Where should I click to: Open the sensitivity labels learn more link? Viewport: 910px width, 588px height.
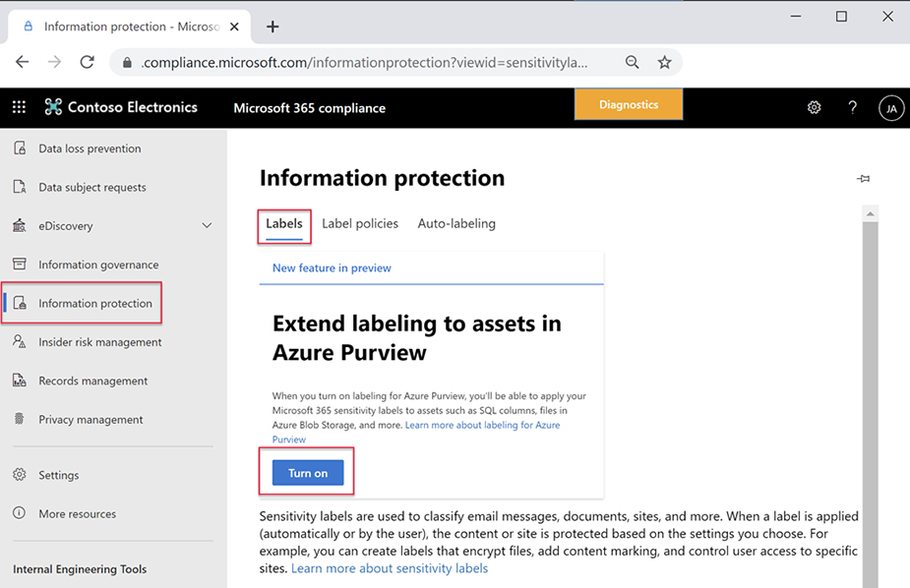coord(389,567)
